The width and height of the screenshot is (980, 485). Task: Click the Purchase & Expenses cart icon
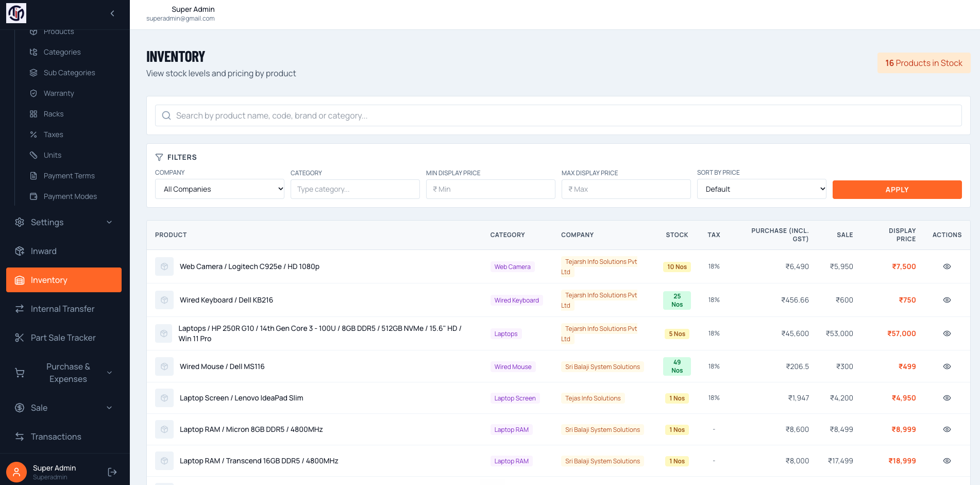20,373
